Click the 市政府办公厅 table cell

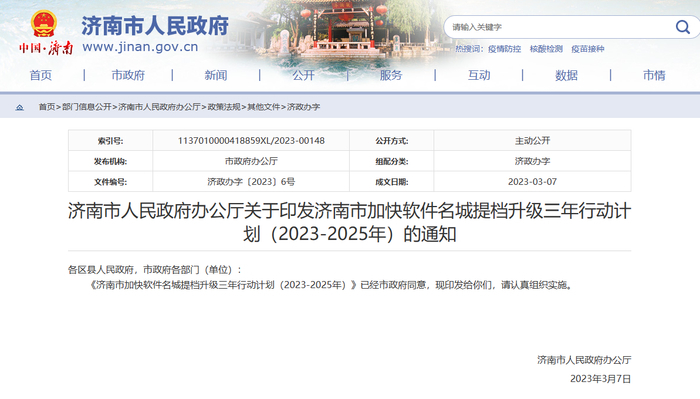(251, 161)
